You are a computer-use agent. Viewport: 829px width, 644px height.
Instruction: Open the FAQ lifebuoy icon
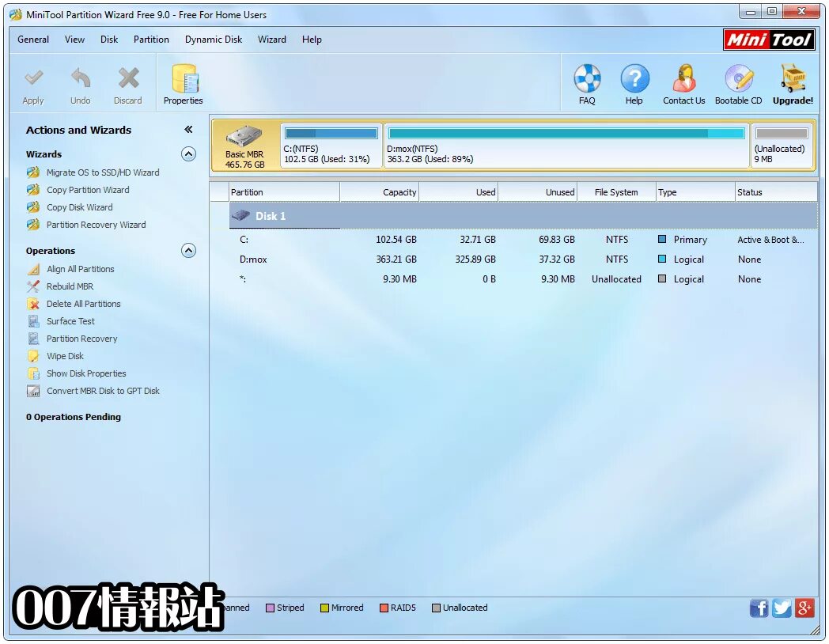587,78
